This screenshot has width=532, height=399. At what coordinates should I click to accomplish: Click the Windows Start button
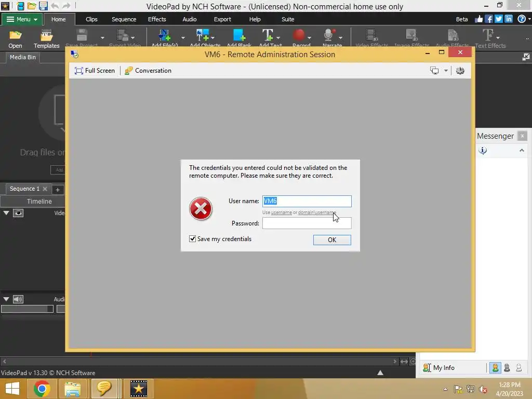click(x=12, y=389)
